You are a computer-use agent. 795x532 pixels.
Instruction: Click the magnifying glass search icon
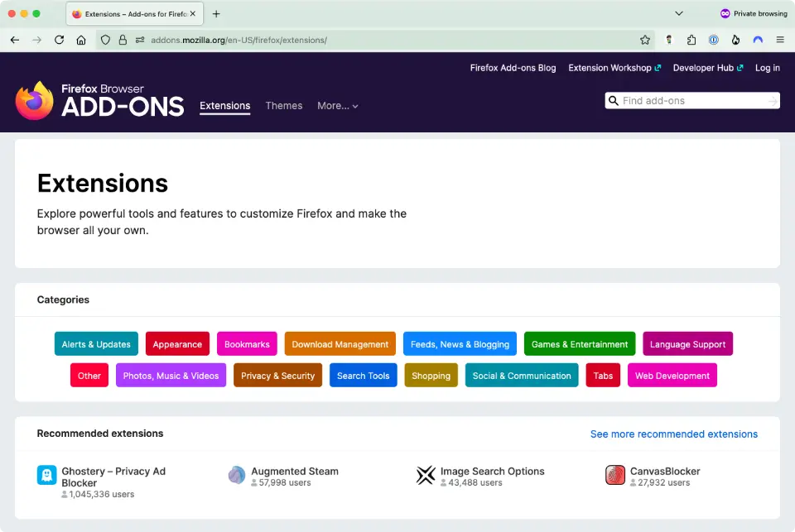(x=613, y=100)
